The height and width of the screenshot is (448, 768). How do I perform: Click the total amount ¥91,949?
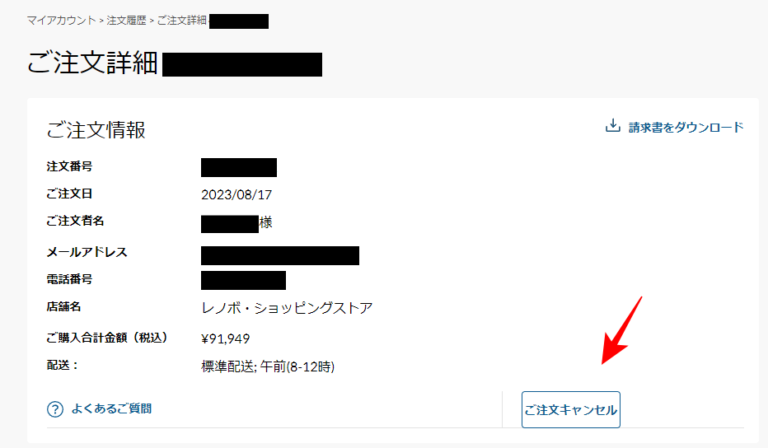[225, 339]
